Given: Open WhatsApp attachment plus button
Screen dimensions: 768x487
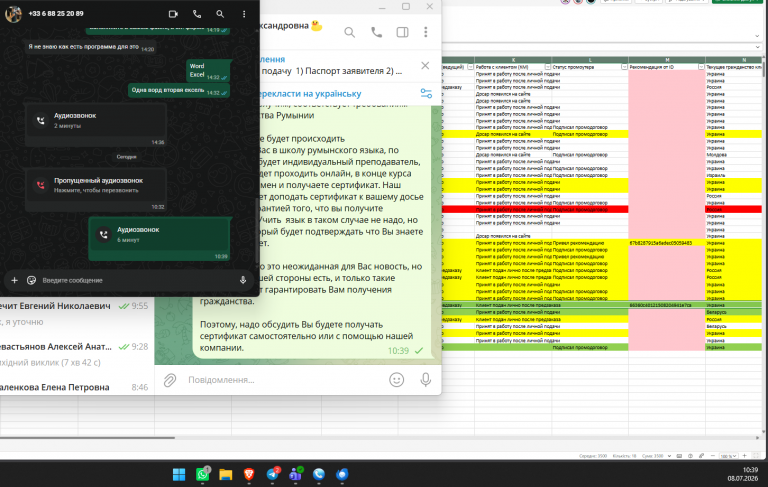Looking at the screenshot, I should [x=15, y=280].
